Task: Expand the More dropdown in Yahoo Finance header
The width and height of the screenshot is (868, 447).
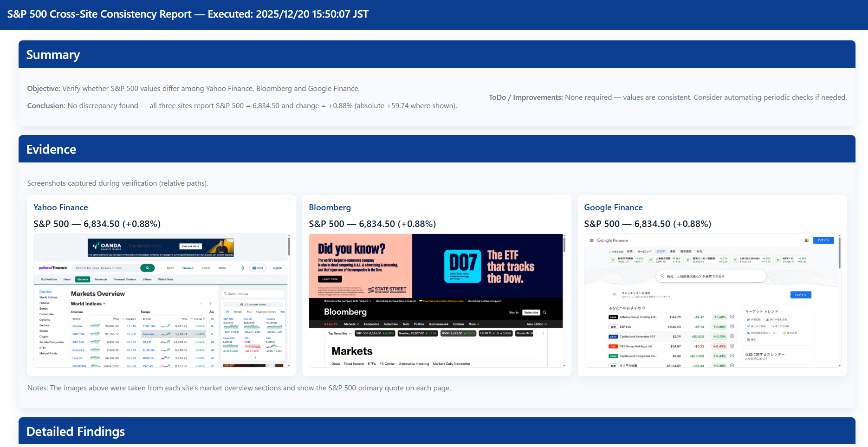Action: pos(223,268)
